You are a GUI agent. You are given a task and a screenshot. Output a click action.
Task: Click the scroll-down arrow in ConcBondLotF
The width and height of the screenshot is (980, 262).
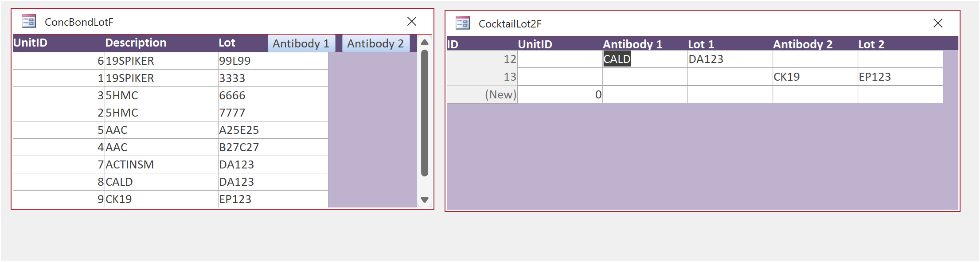pos(424,199)
